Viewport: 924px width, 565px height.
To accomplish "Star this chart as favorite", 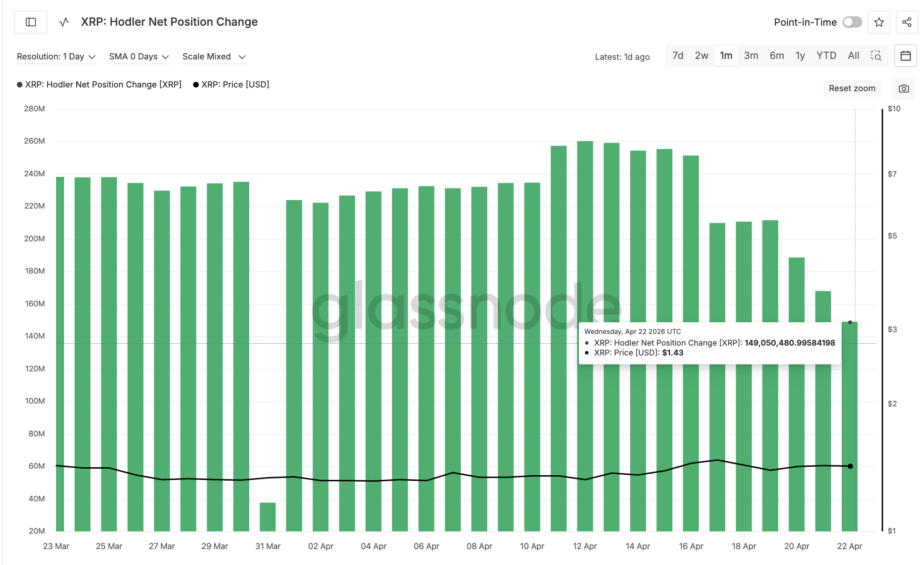I will point(879,22).
